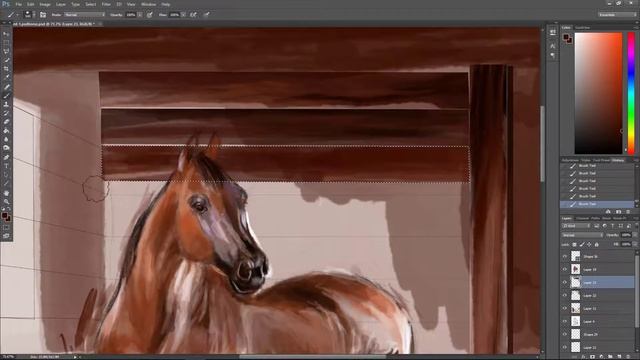Switch to the Swatches tab
This screenshot has width=640, height=360.
pyautogui.click(x=582, y=28)
